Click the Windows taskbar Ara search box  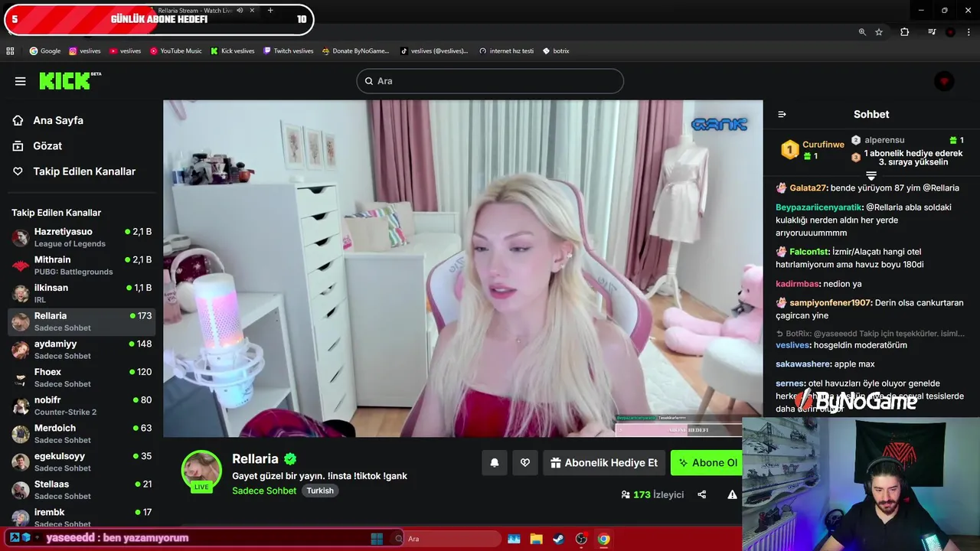pos(446,539)
